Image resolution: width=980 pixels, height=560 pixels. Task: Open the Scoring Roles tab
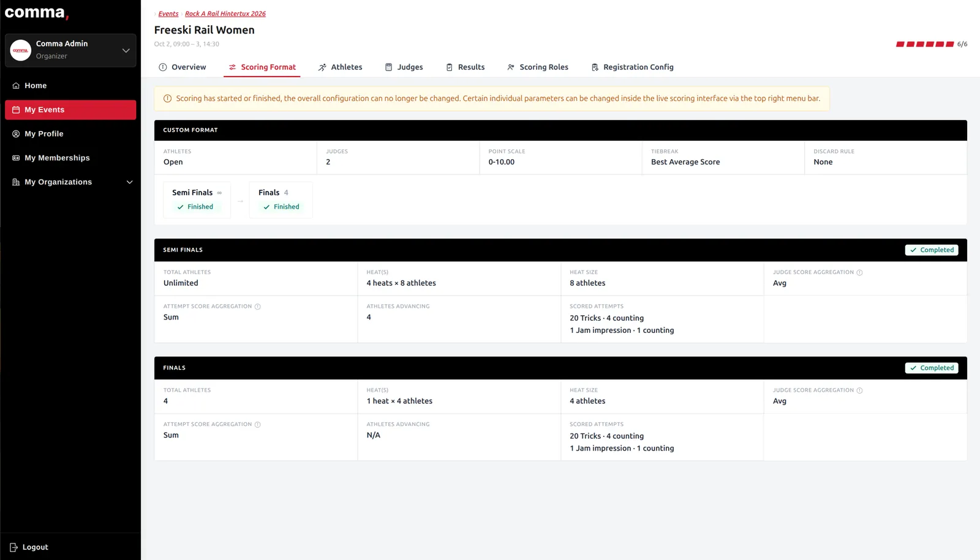(x=538, y=67)
